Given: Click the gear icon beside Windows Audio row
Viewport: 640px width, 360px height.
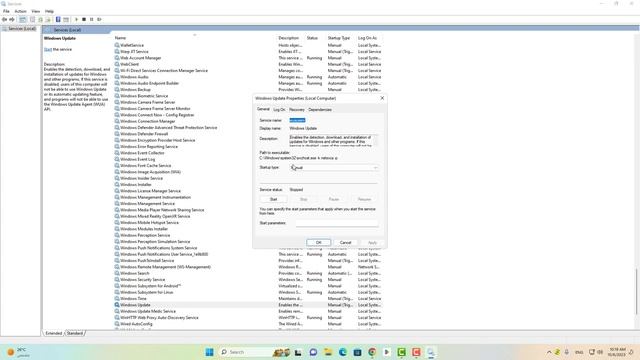Looking at the screenshot, I should click(117, 77).
